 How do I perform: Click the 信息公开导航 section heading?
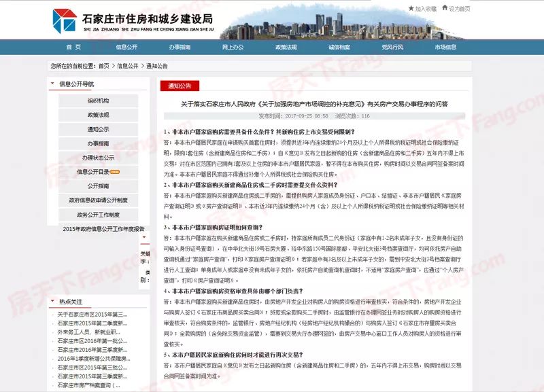pyautogui.click(x=76, y=84)
